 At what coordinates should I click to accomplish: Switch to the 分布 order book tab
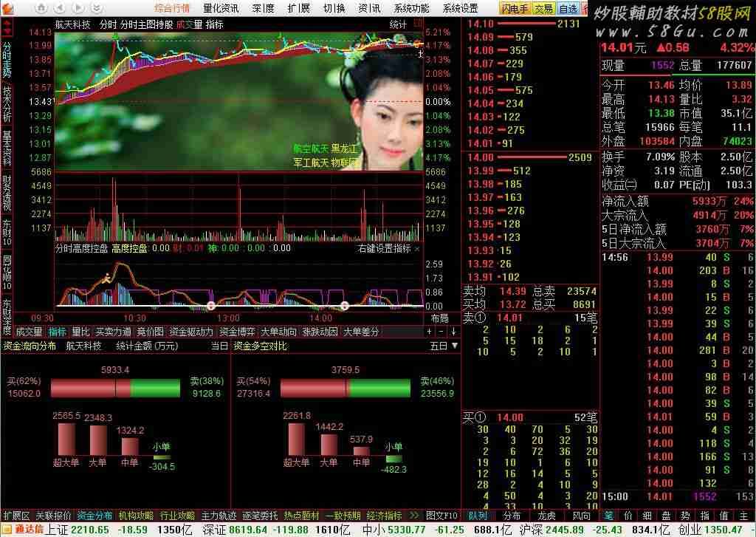[512, 516]
